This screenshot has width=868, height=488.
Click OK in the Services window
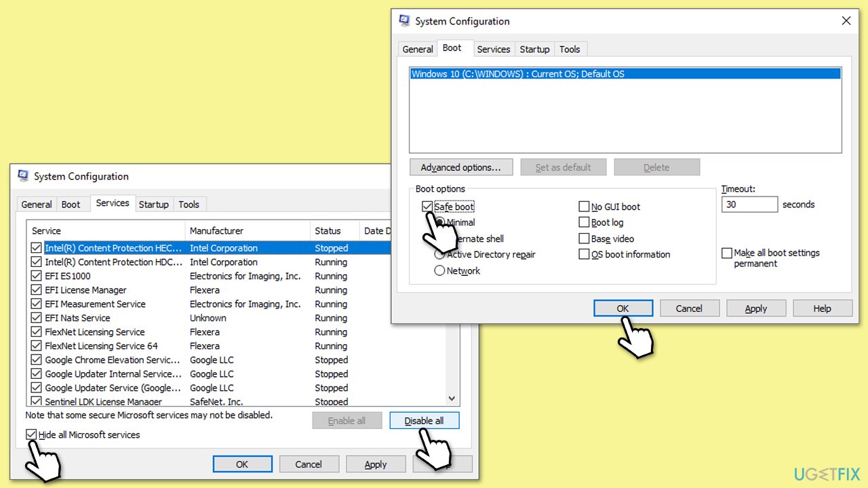tap(242, 464)
